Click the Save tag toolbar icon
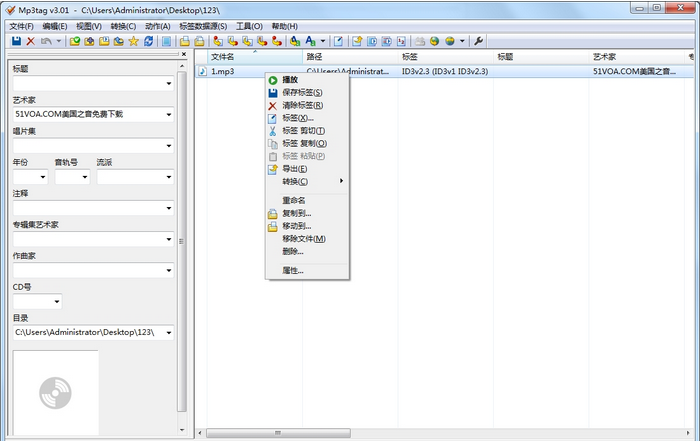 [16, 41]
